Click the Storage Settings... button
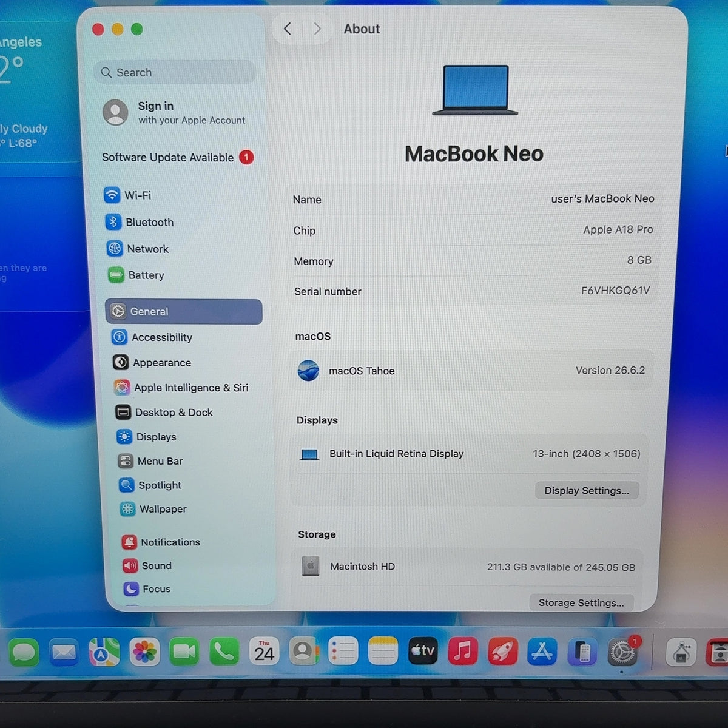Screen dimensions: 728x728 click(581, 602)
